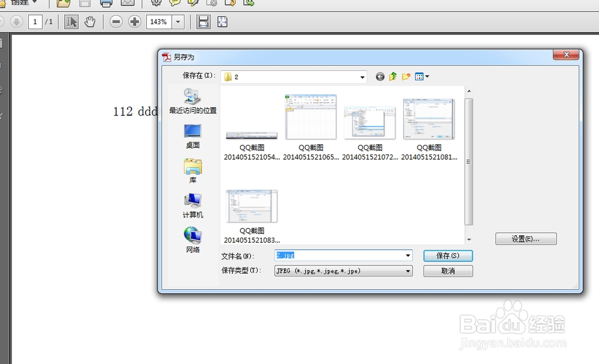Activate the selection arrow tool
599x364 pixels.
tap(72, 22)
